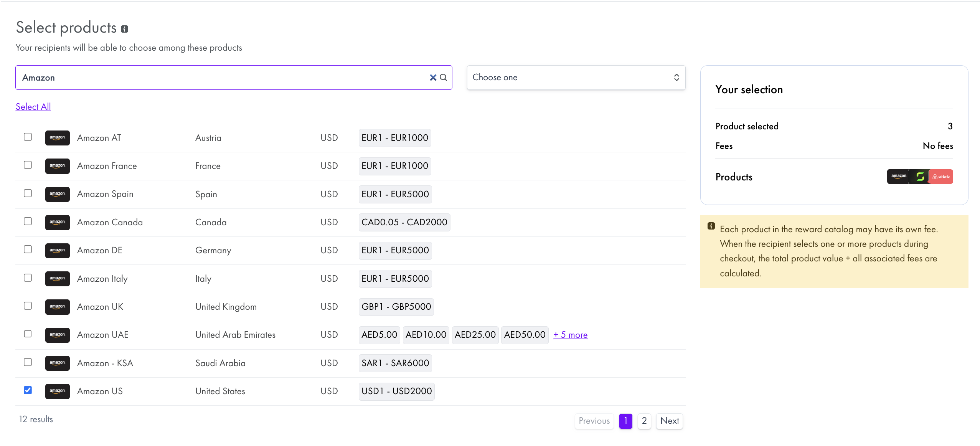The image size is (980, 446).
Task: Click the Amazon Canada product name
Action: (x=110, y=222)
